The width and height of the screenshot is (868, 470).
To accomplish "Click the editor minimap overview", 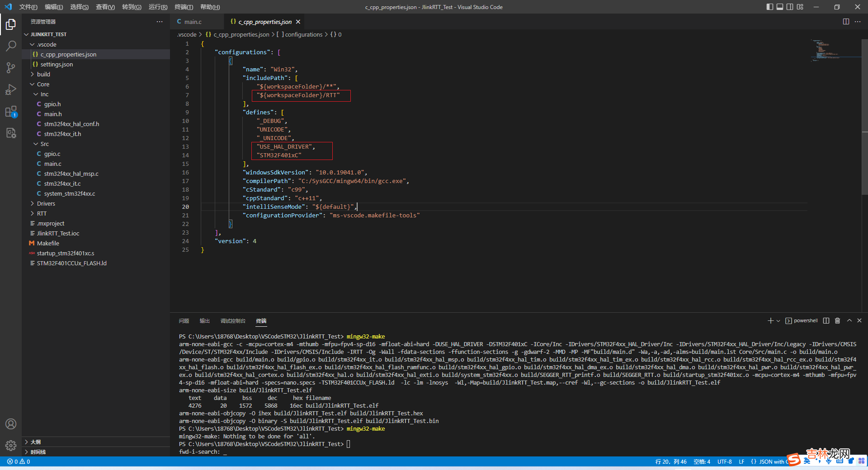I will (x=835, y=50).
